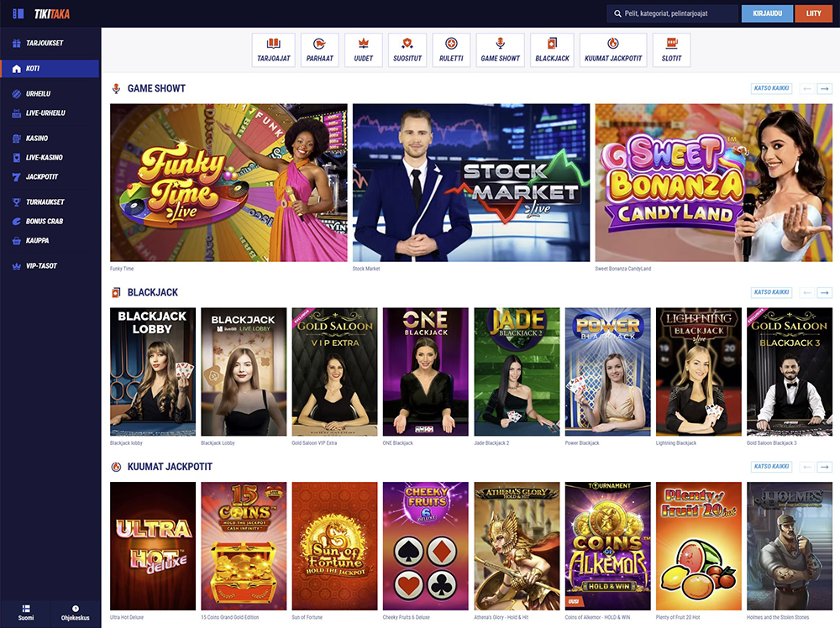Toggle the sidebar menu icon beside TikiTaka

tap(18, 13)
